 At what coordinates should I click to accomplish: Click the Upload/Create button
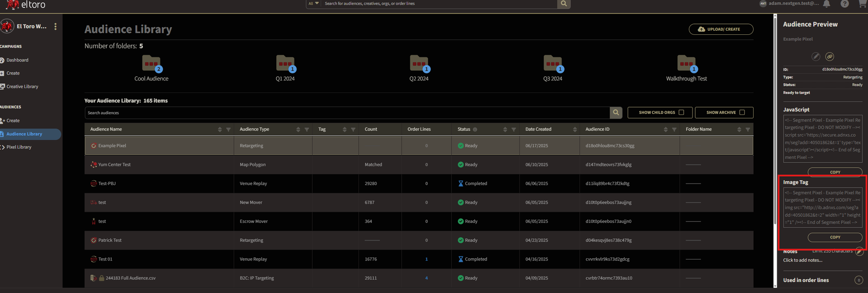point(721,29)
